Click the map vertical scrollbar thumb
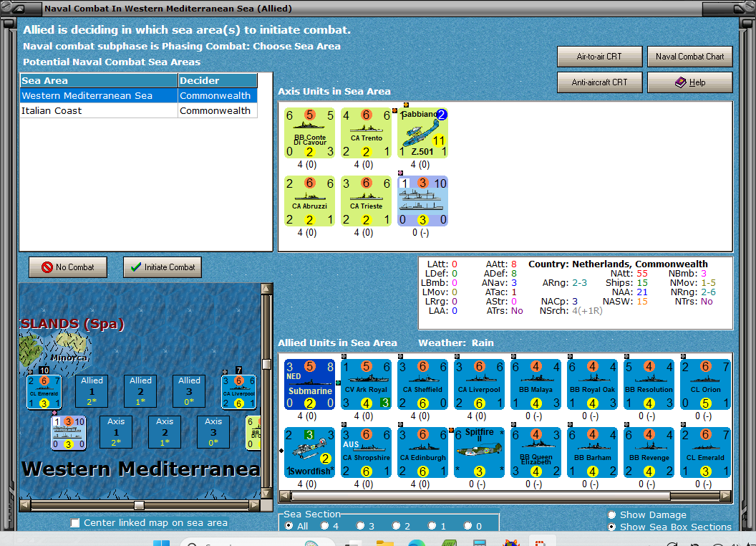 [x=266, y=364]
